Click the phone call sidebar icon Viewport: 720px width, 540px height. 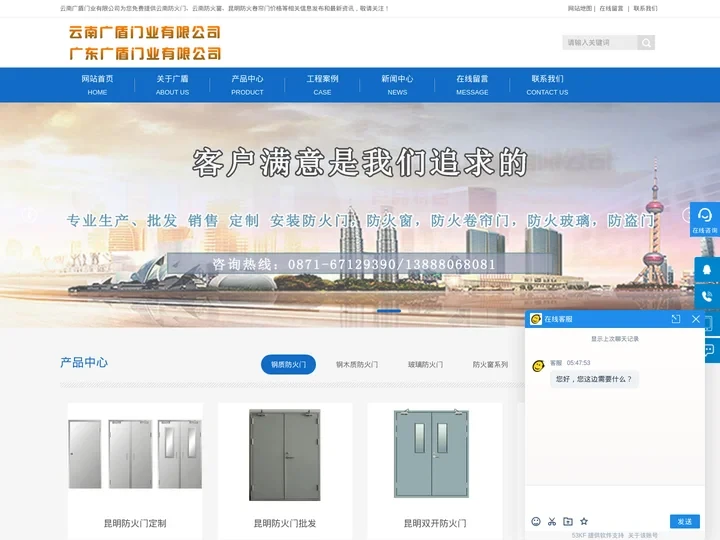pos(707,297)
